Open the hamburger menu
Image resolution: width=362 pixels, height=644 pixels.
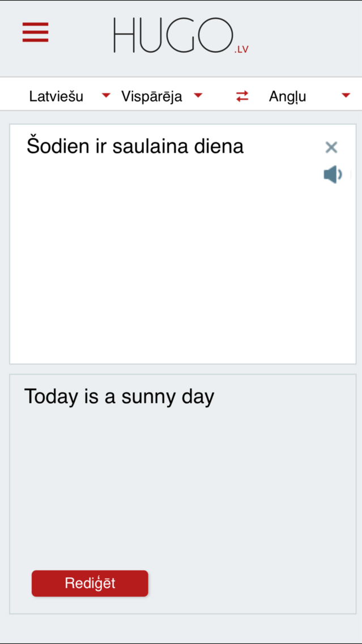tap(35, 32)
